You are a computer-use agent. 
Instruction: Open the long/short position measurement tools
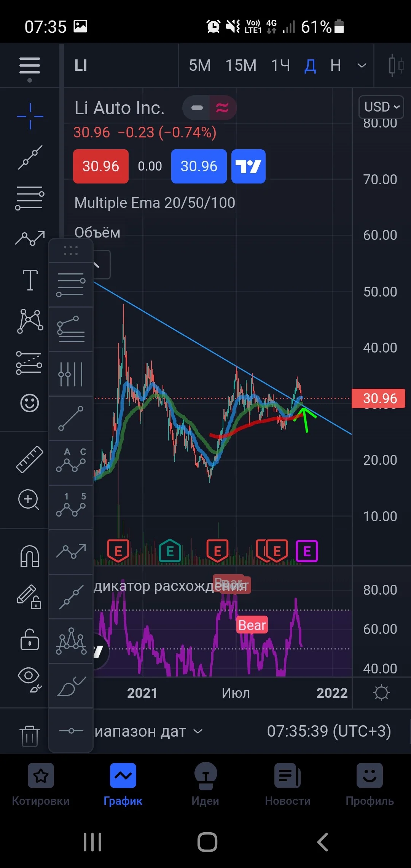[x=29, y=363]
